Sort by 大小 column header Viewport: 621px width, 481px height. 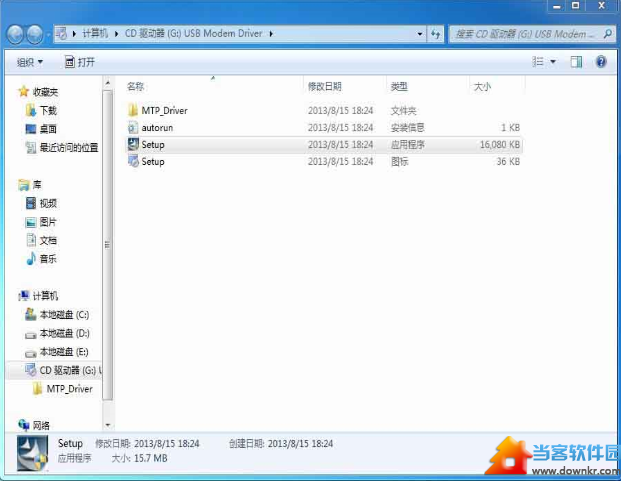pyautogui.click(x=482, y=86)
